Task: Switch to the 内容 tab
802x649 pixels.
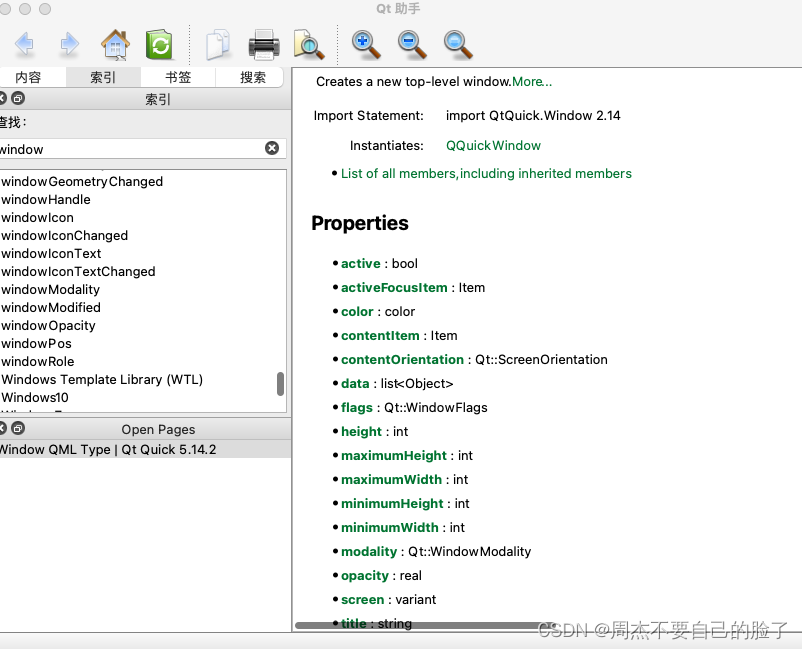Action: tap(29, 76)
